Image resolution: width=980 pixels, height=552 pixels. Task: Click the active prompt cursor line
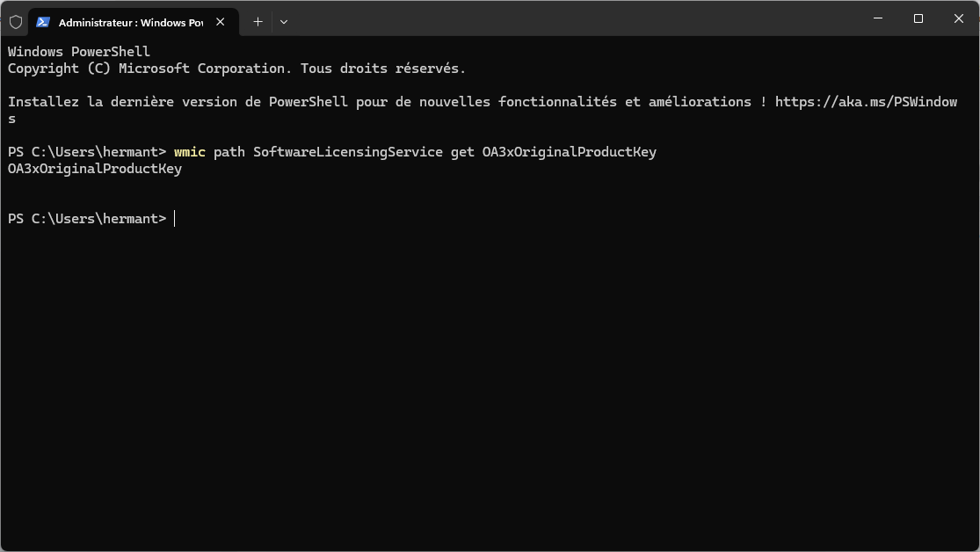175,219
